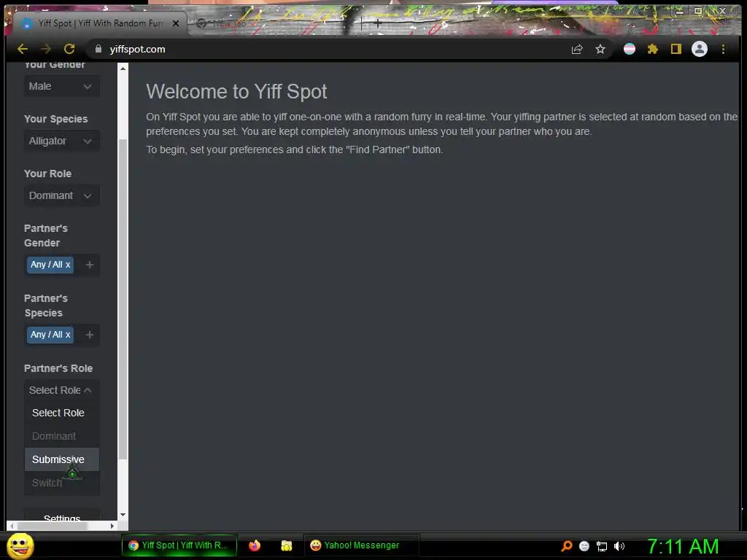Open the folder icon in the taskbar
This screenshot has height=560, width=747.
286,545
